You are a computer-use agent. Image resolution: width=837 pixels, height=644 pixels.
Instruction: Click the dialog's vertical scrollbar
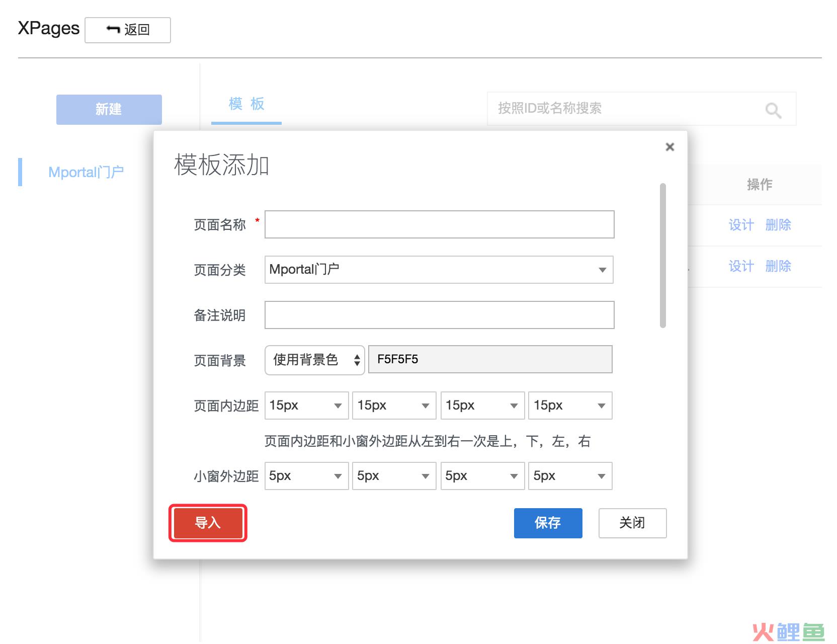(662, 256)
